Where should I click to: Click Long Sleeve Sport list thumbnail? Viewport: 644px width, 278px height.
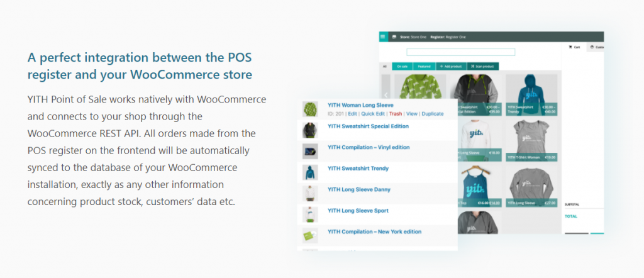[310, 214]
